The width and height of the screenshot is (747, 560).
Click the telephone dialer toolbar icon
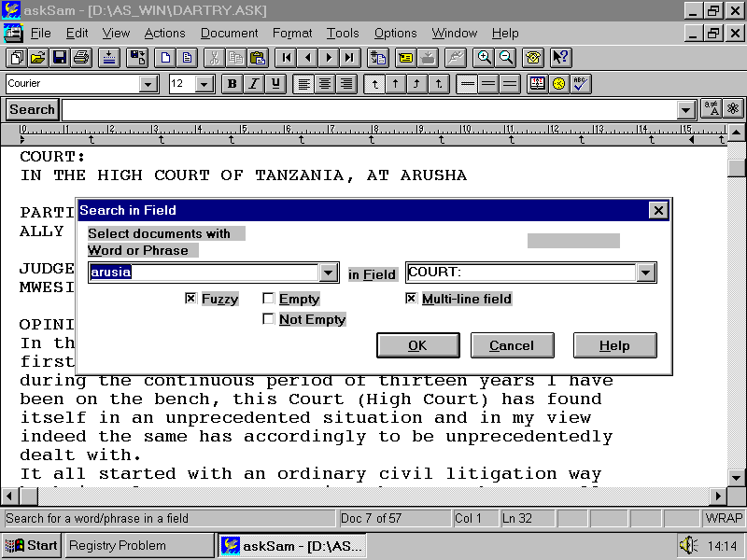[533, 58]
